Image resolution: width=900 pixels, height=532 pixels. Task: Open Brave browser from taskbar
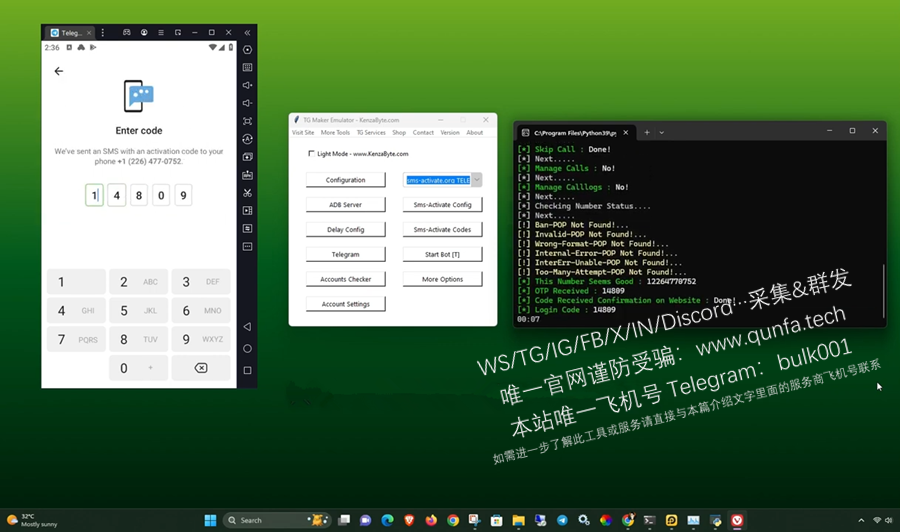(x=409, y=520)
